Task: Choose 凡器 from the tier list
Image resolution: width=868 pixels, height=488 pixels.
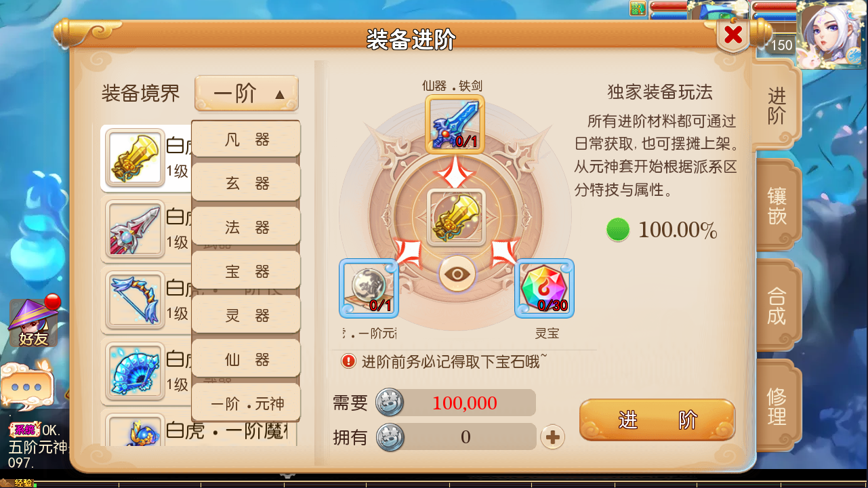Action: click(x=247, y=140)
